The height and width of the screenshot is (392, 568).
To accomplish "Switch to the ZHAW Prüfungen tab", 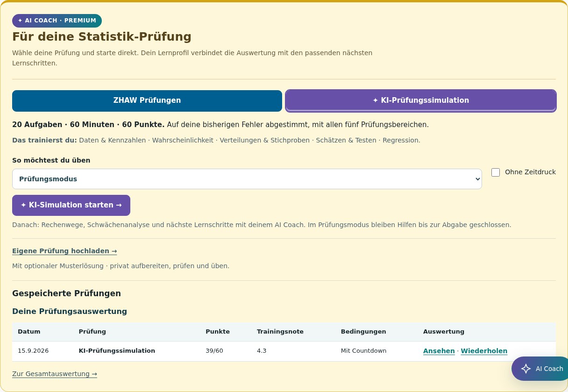I will [147, 100].
